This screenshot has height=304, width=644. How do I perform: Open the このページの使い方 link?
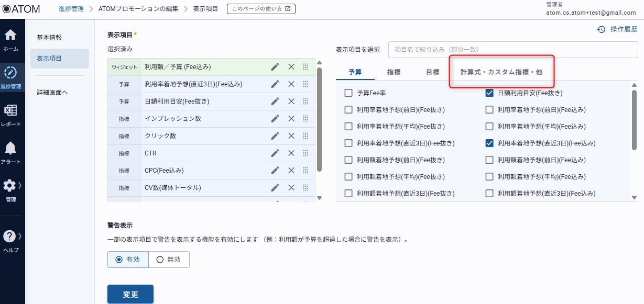coord(261,9)
